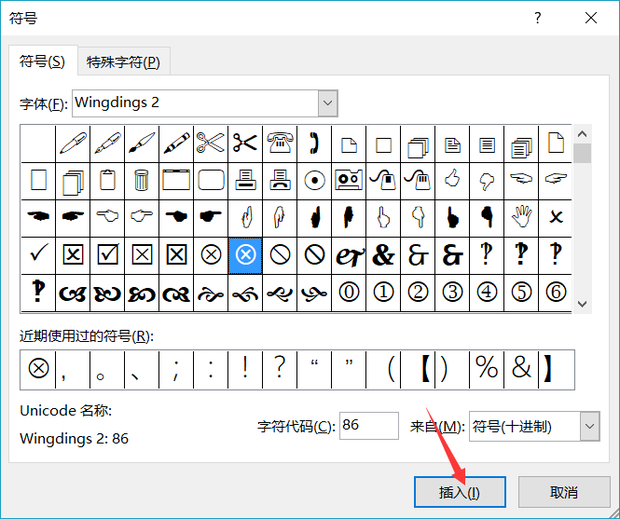This screenshot has width=620, height=519.
Task: Select the circled digit 4 symbol
Action: pos(487,293)
